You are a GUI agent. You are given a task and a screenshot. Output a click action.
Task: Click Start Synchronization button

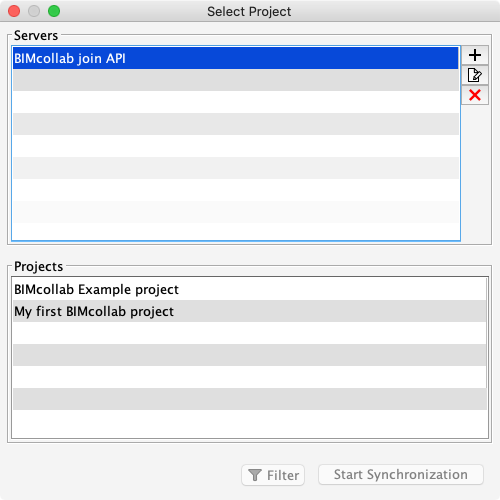pos(401,475)
